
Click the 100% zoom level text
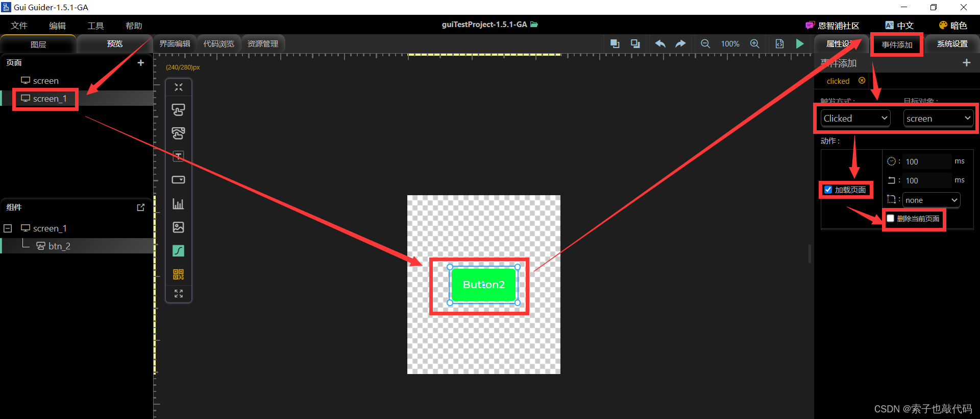click(730, 44)
